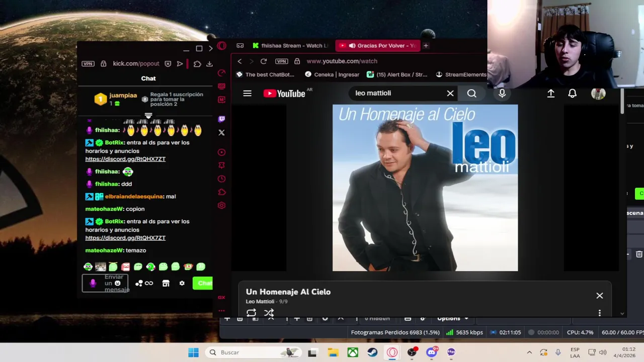Open Opera GX sidebar history clock
644x362 pixels.
pyautogui.click(x=221, y=178)
